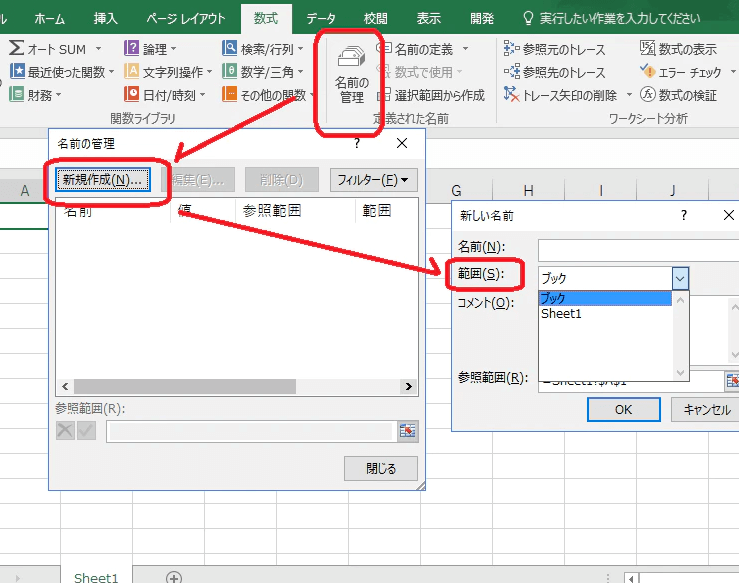Select column H header
The height and width of the screenshot is (583, 739).
528,190
